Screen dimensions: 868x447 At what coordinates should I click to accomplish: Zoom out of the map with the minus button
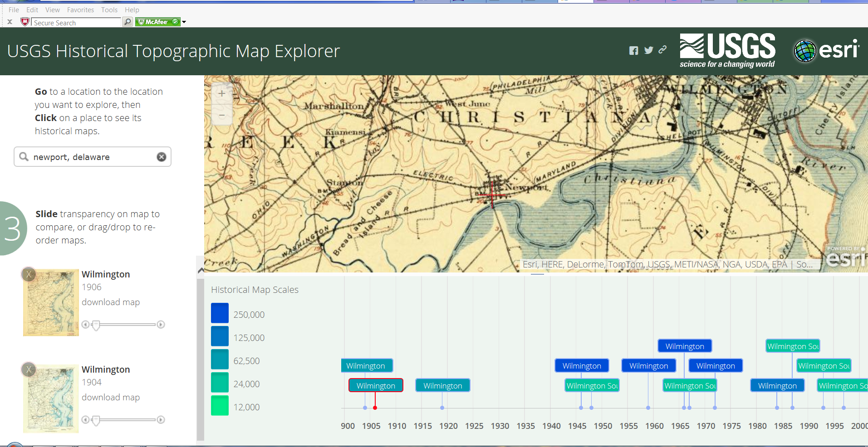pyautogui.click(x=222, y=115)
